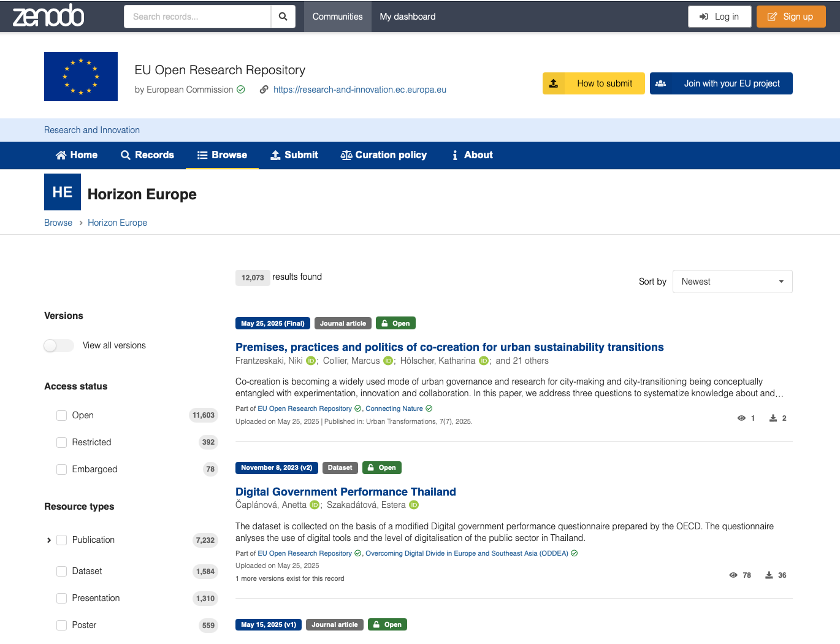Screen dimensions: 840x644
Task: Click the Open lock badge on the Thailand dataset
Action: point(382,467)
